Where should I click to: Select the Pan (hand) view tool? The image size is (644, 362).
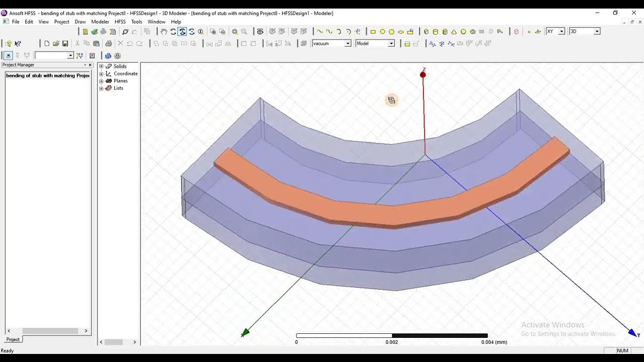164,31
